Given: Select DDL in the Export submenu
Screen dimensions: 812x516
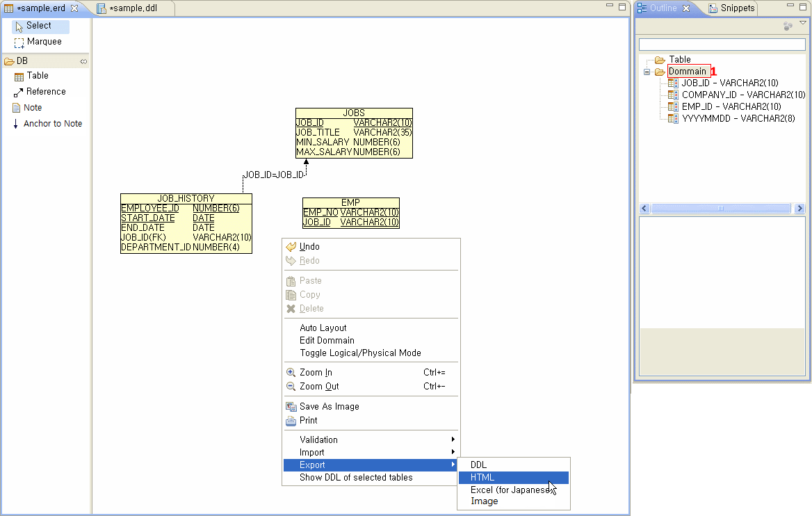Looking at the screenshot, I should pos(478,465).
